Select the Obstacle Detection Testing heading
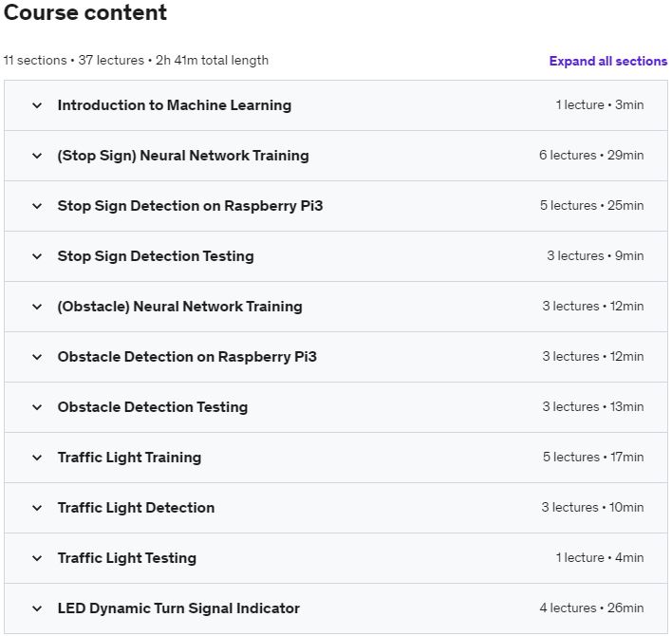The width and height of the screenshot is (672, 636). coord(152,407)
